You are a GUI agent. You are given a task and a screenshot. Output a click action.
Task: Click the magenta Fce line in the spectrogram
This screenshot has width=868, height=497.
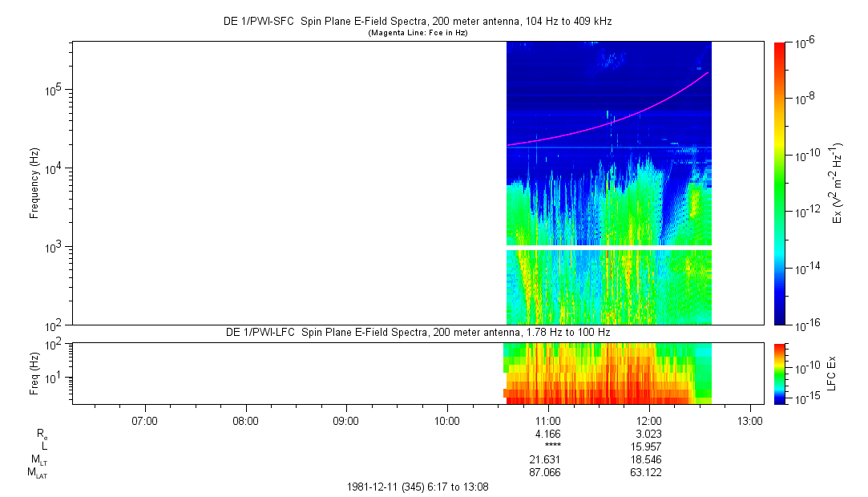pyautogui.click(x=609, y=119)
